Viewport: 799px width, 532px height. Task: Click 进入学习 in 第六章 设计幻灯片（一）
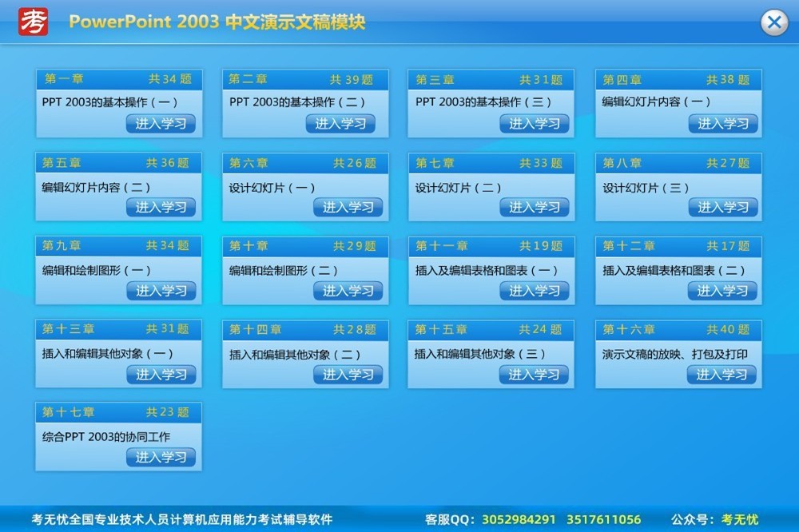(x=348, y=207)
